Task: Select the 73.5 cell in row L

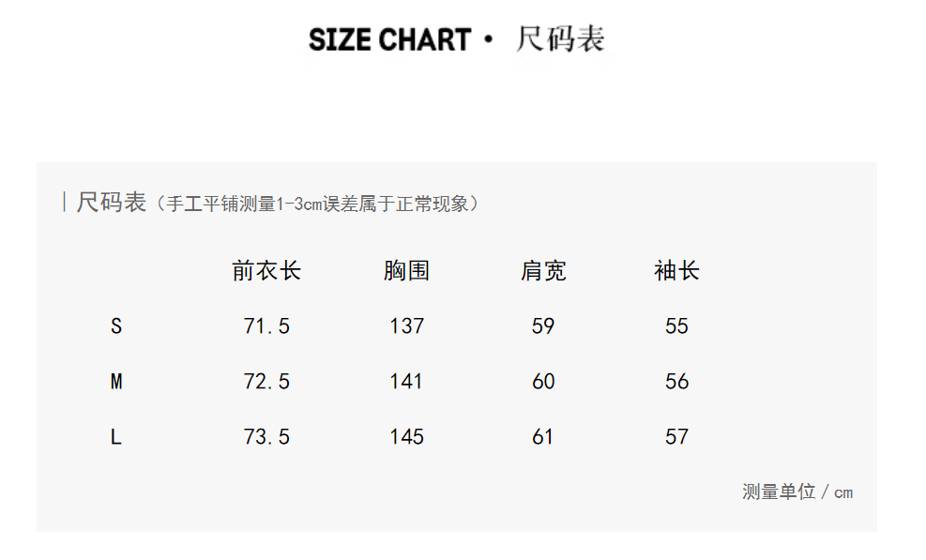Action: (x=266, y=437)
